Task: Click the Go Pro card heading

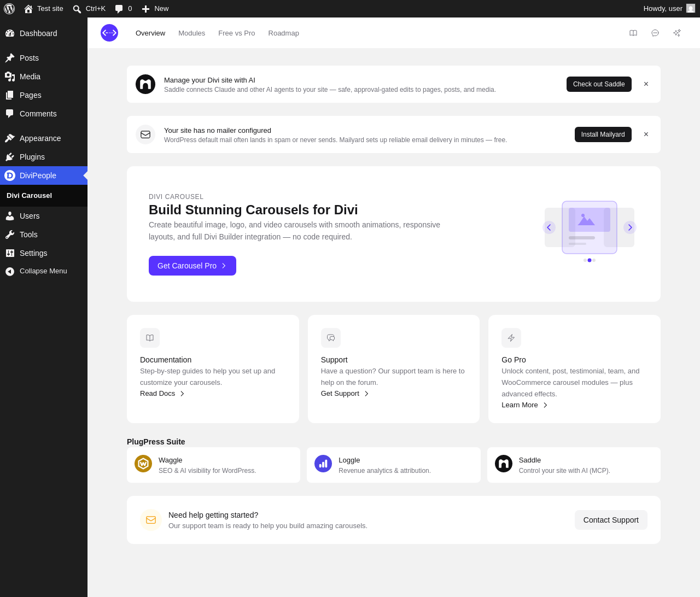Action: coord(514,360)
